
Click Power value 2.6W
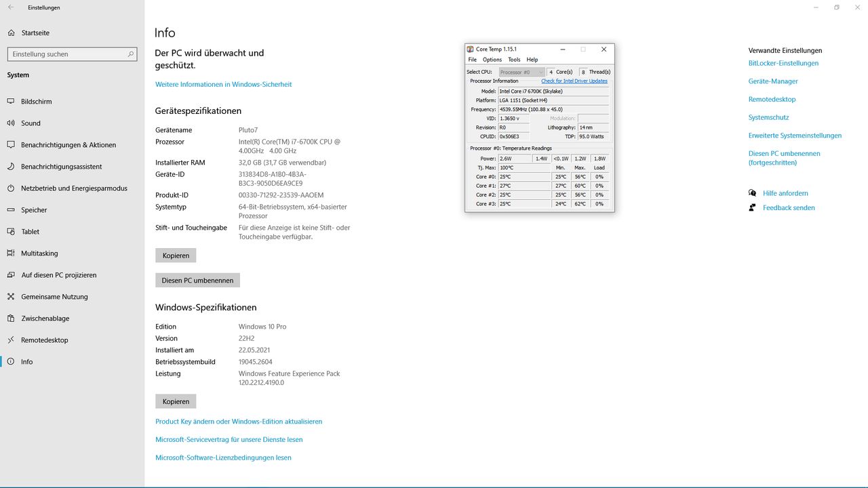tap(515, 159)
